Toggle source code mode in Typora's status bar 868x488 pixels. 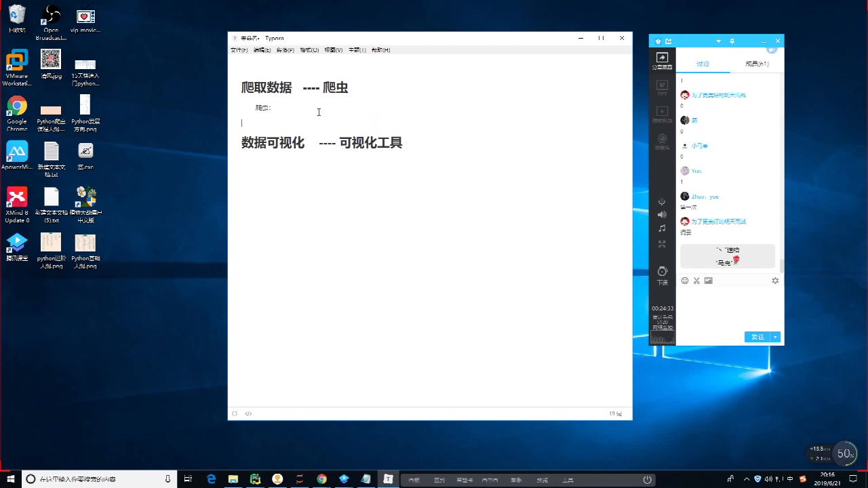click(248, 413)
